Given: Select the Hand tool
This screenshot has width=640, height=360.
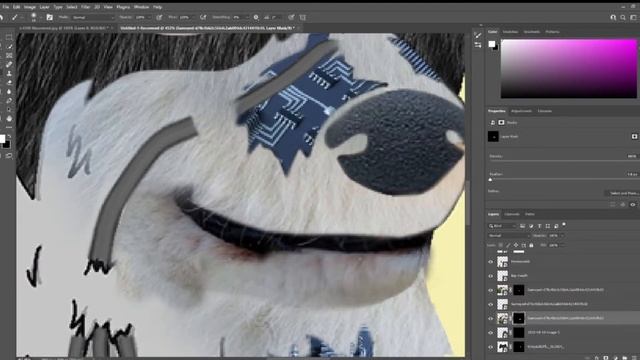Looking at the screenshot, I should (9, 119).
